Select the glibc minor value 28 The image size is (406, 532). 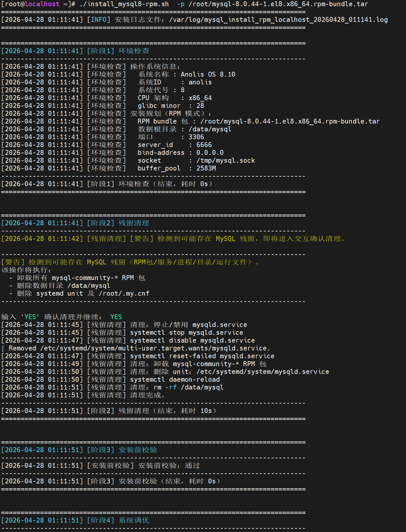[x=200, y=106]
